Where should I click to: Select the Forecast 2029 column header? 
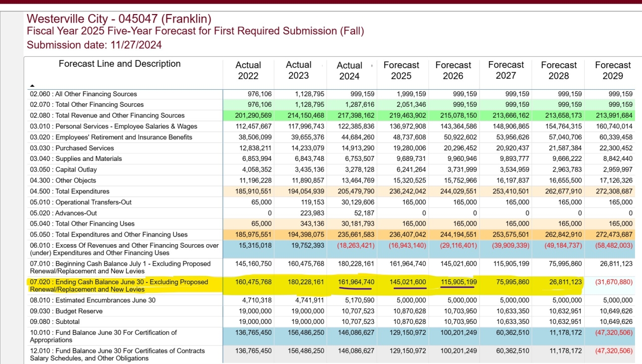(613, 71)
